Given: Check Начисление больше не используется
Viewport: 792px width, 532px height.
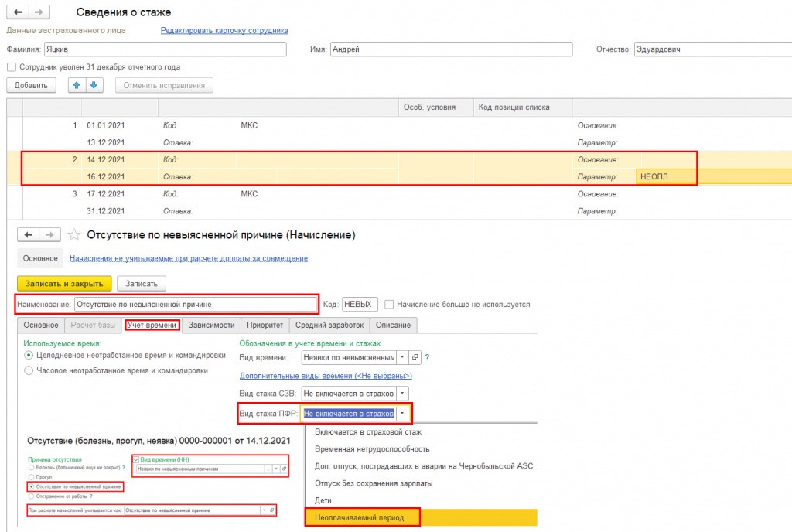Looking at the screenshot, I should [x=389, y=305].
